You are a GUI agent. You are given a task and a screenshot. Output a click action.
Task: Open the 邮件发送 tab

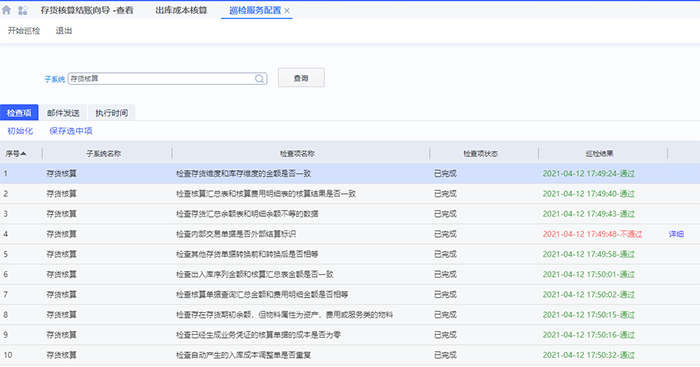[x=63, y=113]
